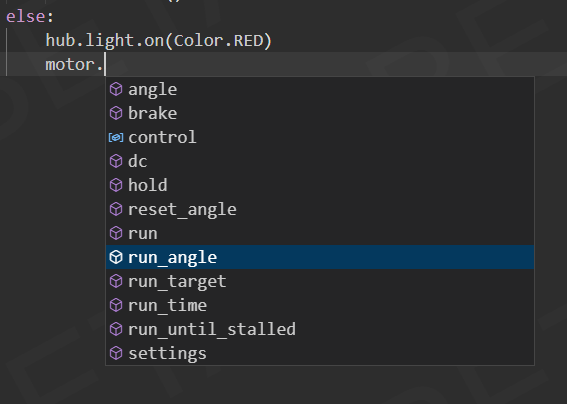Click the cube icon next to settings

tap(116, 353)
